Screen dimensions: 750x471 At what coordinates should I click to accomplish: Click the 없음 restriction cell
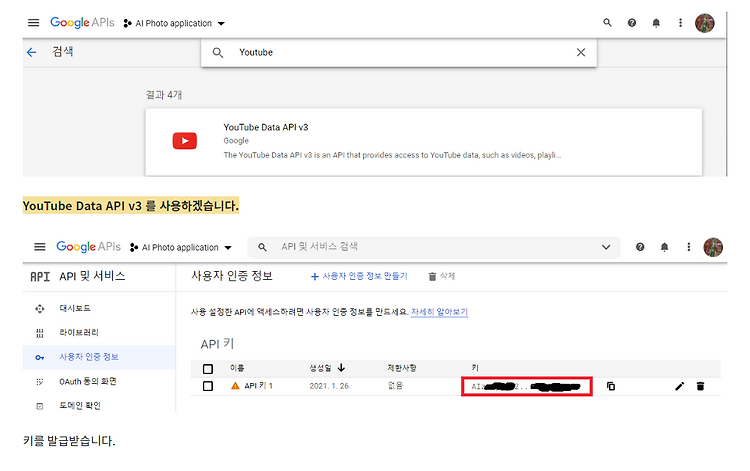395,385
